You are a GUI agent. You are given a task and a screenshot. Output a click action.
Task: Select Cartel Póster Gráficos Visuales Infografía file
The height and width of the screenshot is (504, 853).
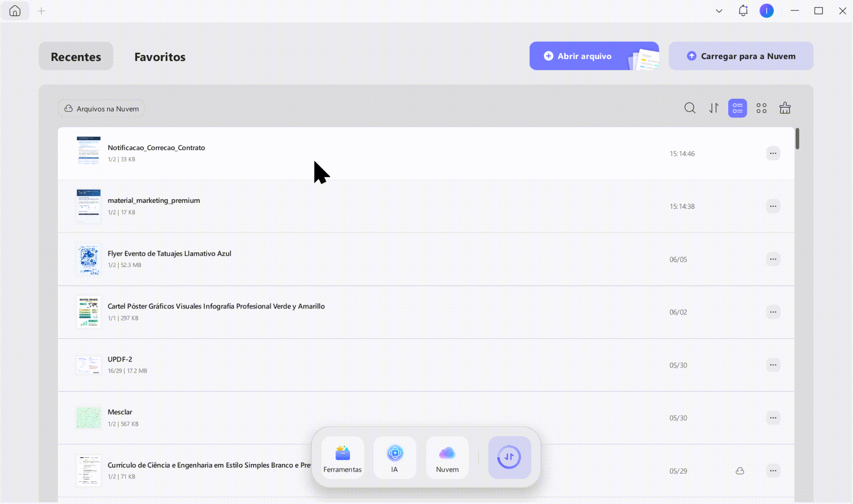tap(216, 306)
